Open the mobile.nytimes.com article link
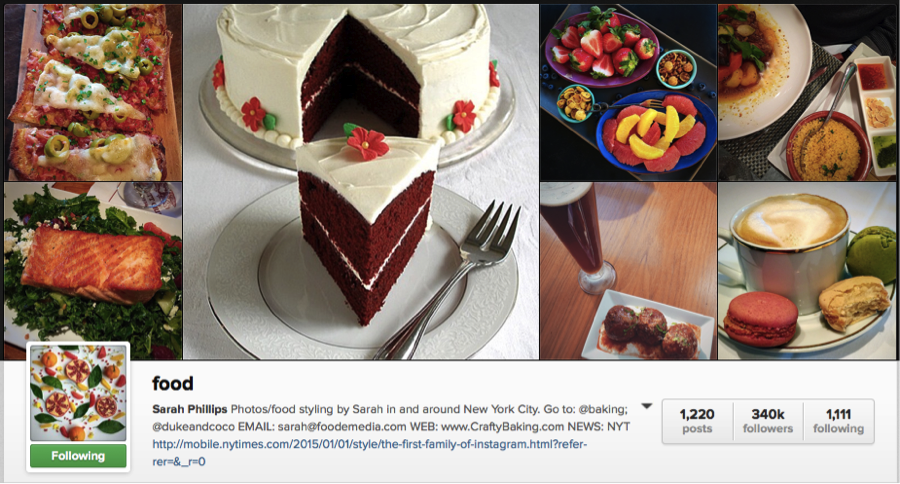 370,452
